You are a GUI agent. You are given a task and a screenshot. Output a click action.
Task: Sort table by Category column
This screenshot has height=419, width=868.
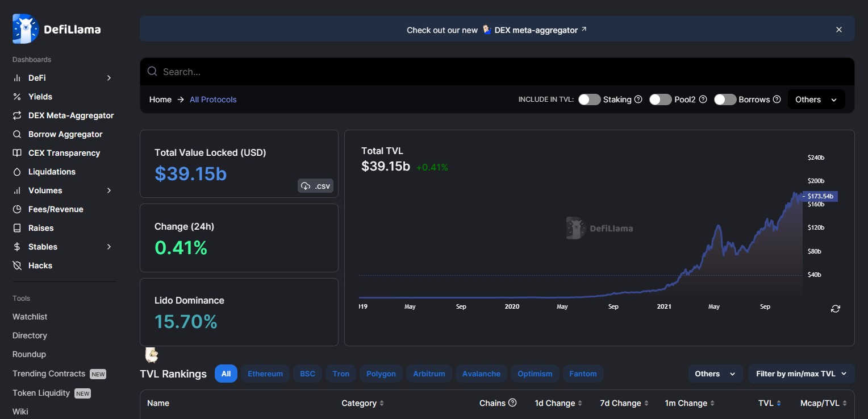click(x=362, y=403)
